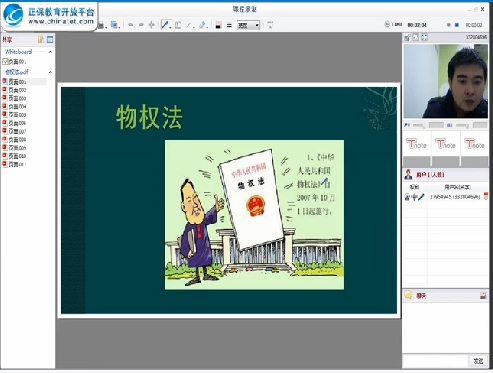This screenshot has height=373, width=493.
Task: Open the pen color picker swatch
Action: (x=218, y=25)
